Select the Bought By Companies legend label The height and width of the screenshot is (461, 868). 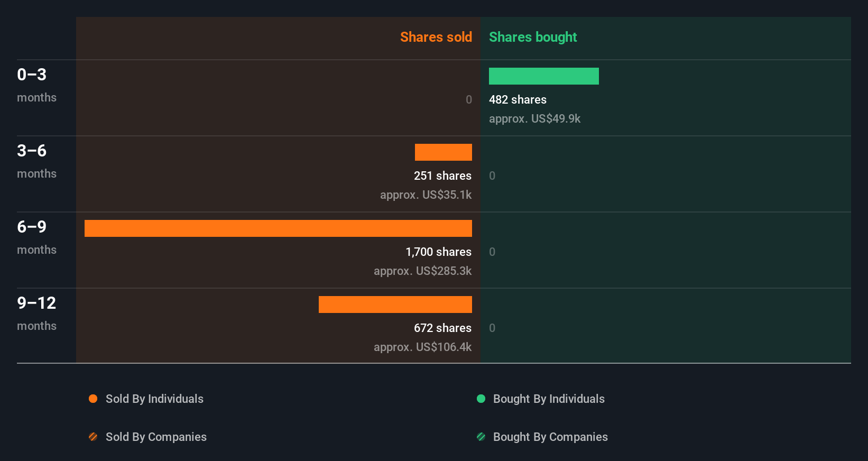click(550, 437)
